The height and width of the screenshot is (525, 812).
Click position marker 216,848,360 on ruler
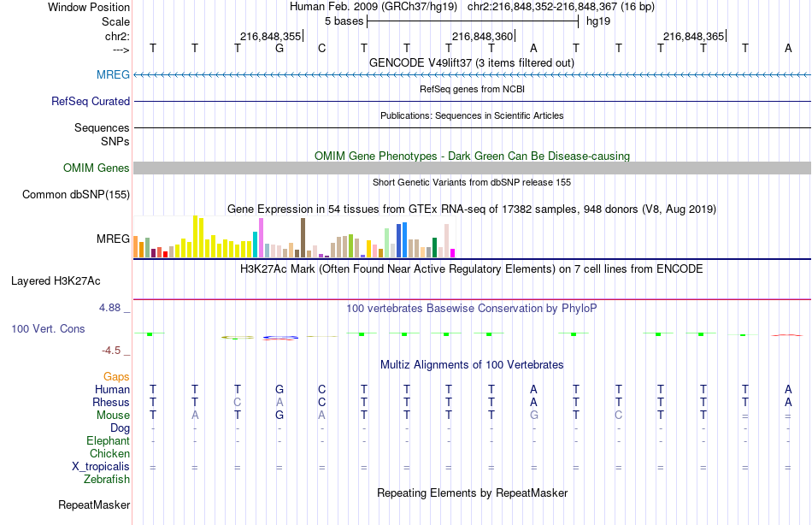[482, 36]
